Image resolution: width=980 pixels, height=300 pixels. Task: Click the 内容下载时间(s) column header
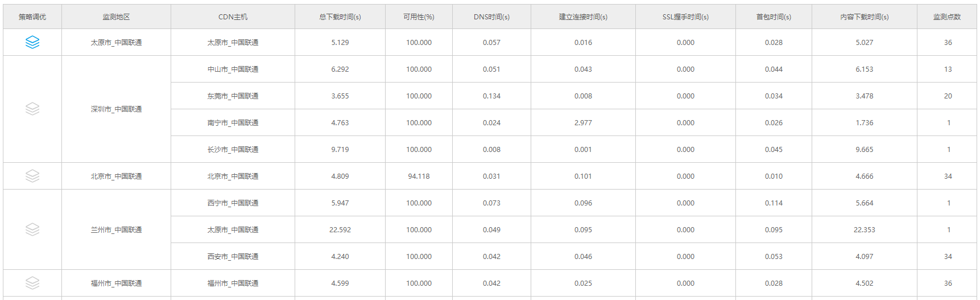(864, 17)
